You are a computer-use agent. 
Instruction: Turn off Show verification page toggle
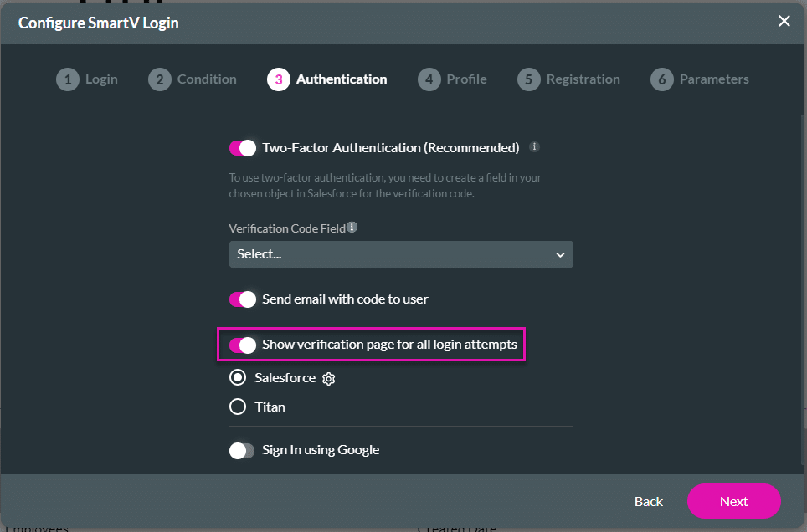(x=242, y=345)
